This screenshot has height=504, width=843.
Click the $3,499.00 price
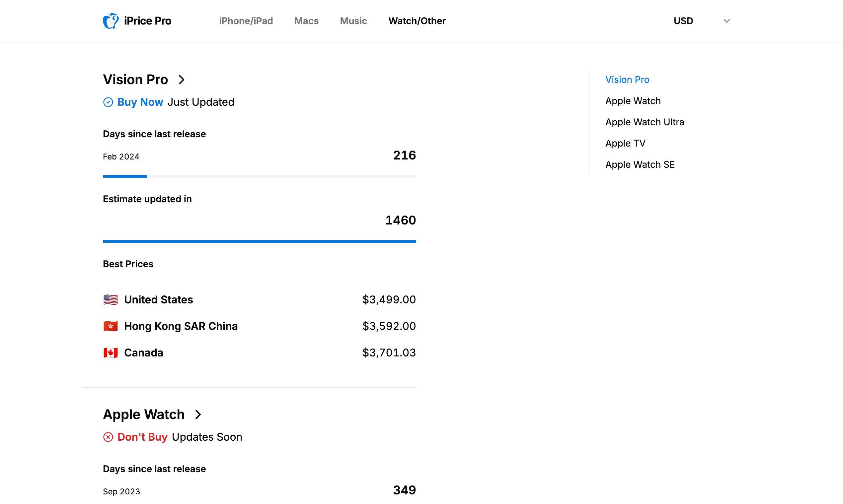tap(389, 299)
